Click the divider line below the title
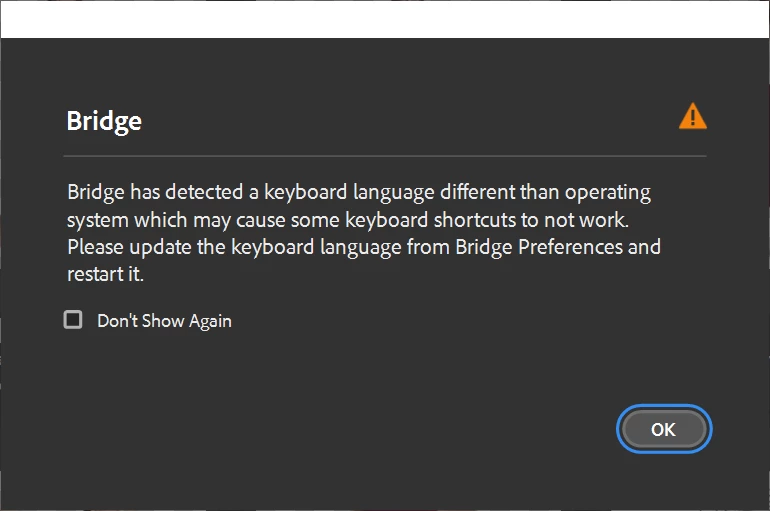The image size is (770, 511). pos(384,156)
